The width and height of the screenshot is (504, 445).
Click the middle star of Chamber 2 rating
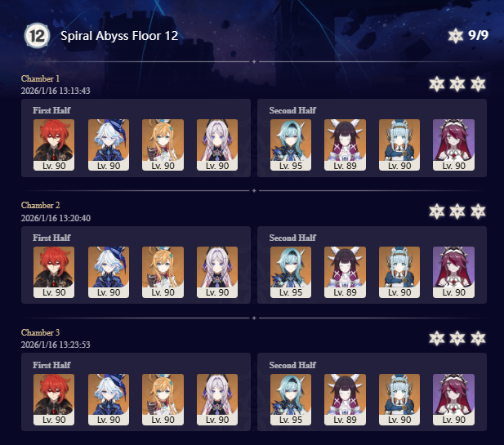(457, 211)
